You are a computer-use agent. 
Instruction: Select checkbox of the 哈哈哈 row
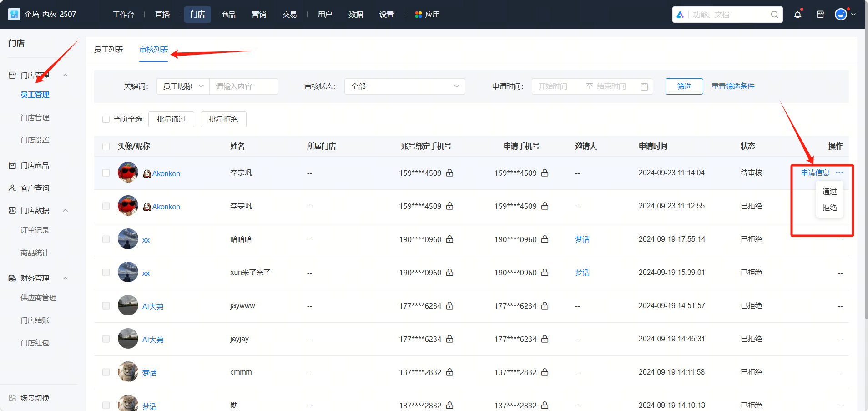click(x=106, y=239)
